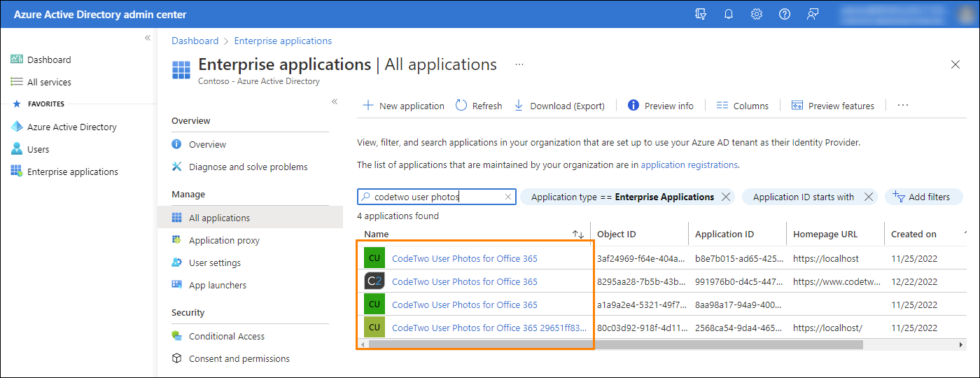This screenshot has width=980, height=378.
Task: Click the Object ID column header
Action: pos(616,234)
